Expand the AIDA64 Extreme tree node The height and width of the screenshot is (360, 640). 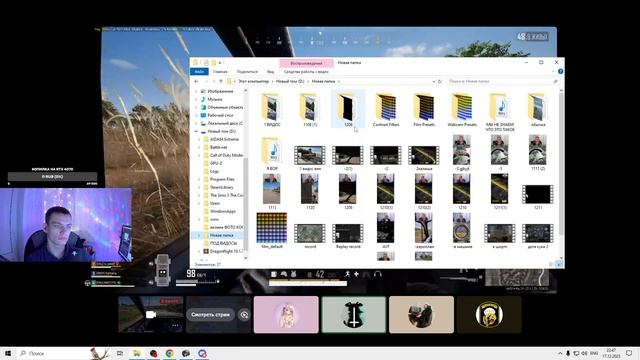199,139
